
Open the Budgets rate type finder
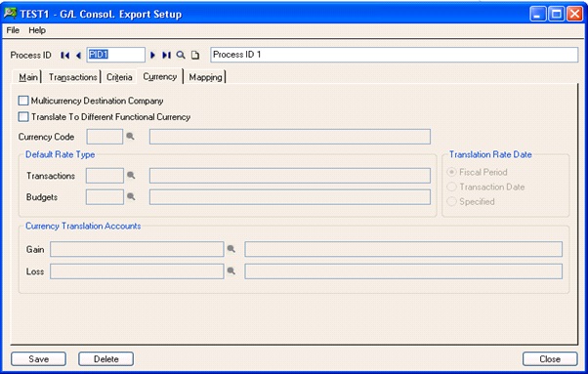[131, 196]
